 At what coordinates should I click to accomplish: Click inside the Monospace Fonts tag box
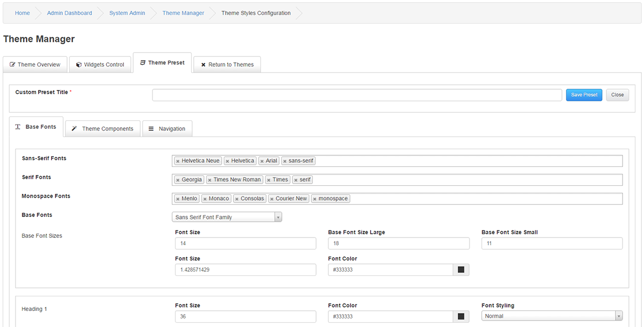tap(398, 199)
